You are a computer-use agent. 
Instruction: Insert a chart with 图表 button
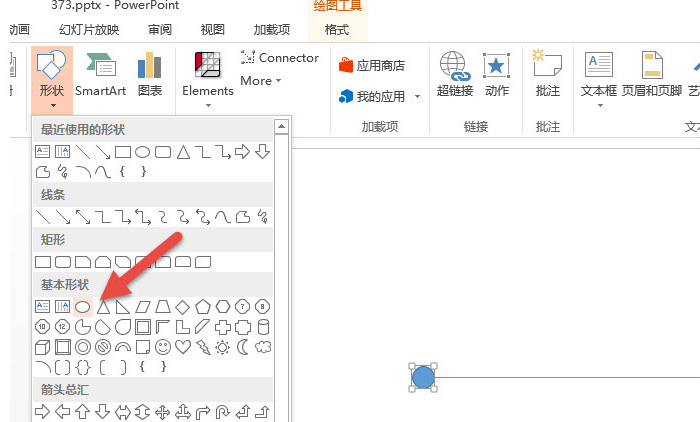coord(150,75)
